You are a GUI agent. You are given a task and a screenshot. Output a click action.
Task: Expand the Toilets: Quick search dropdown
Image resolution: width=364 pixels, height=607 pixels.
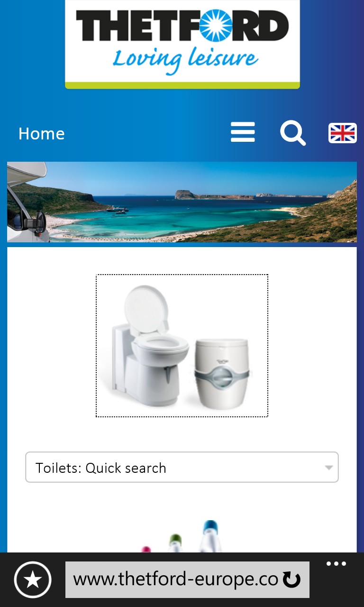182,468
